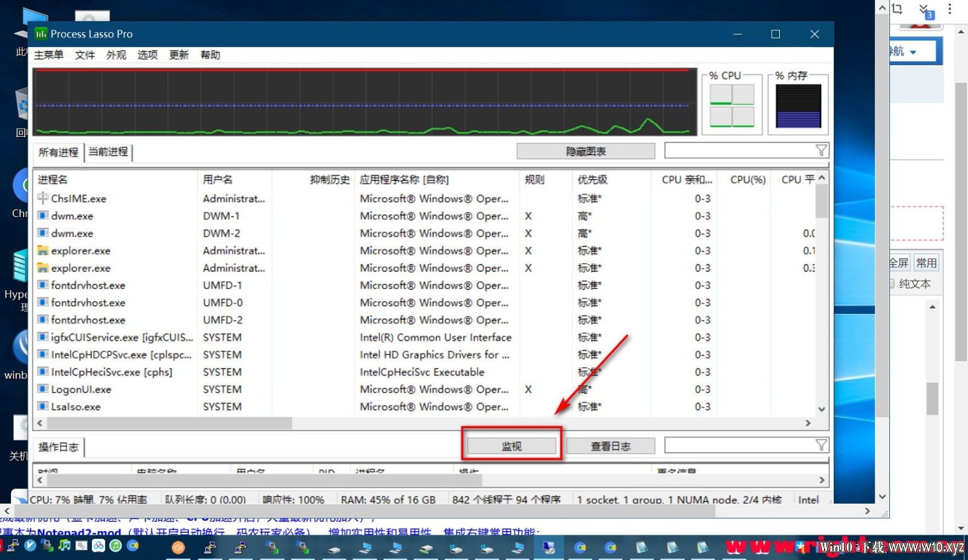Sort by the 优先级 column header

tap(612, 180)
